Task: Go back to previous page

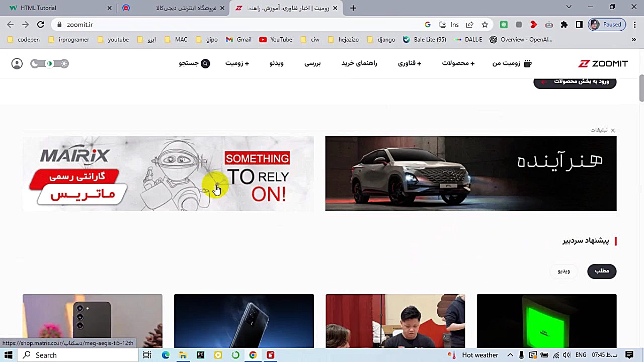Action: [11, 25]
